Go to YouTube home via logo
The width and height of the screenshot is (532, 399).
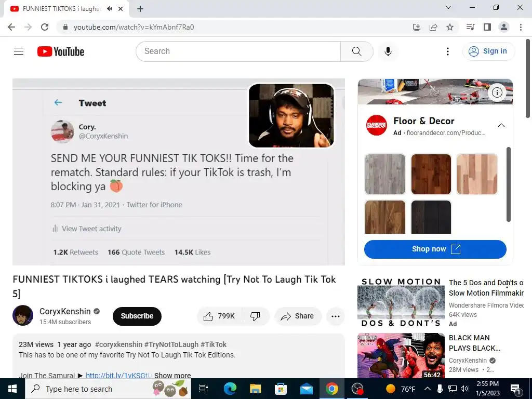[x=61, y=51]
